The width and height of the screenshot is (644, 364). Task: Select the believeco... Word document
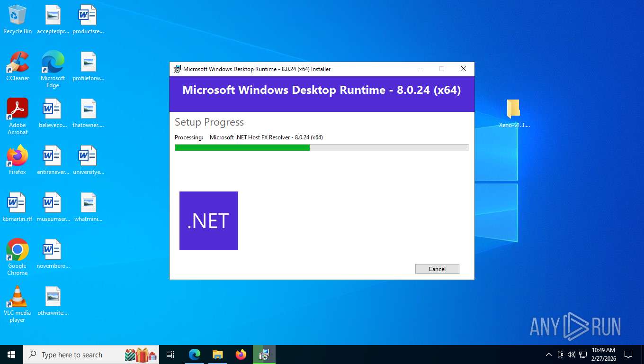point(53,113)
